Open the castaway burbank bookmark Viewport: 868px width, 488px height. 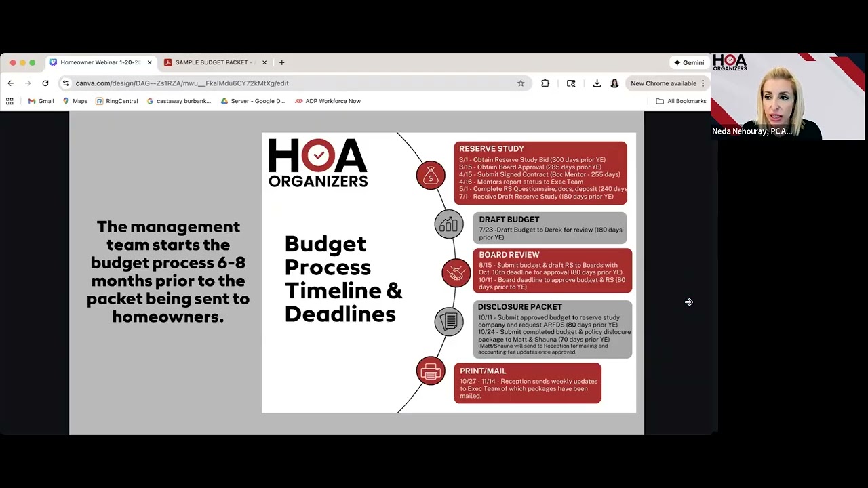(x=179, y=101)
